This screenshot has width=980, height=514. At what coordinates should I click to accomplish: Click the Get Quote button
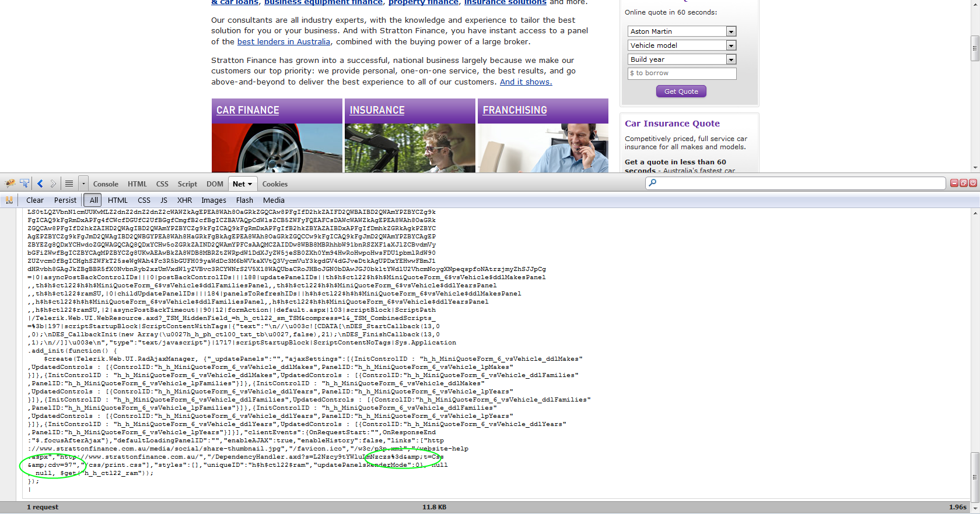[x=681, y=91]
